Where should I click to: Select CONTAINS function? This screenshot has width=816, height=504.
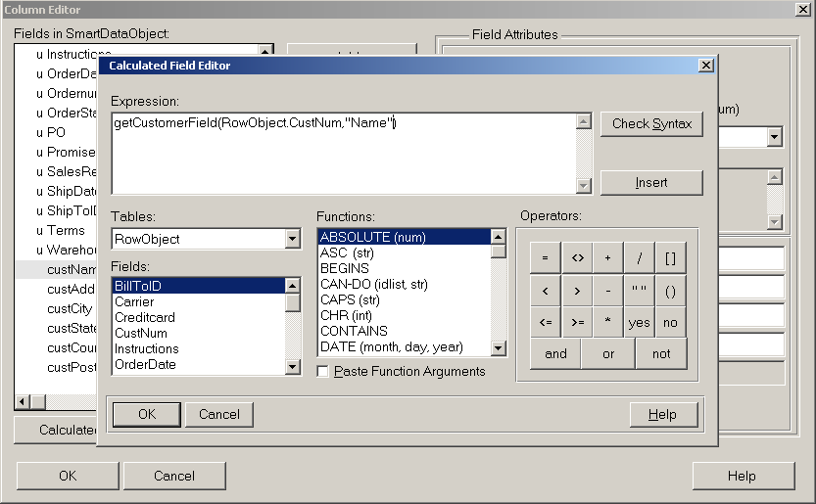pyautogui.click(x=405, y=331)
